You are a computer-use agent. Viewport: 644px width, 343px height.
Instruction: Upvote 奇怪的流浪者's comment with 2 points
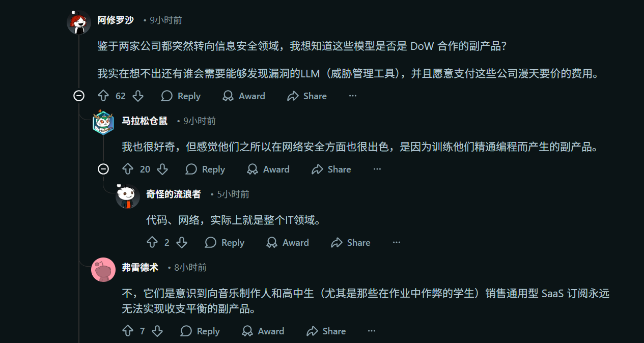(152, 243)
